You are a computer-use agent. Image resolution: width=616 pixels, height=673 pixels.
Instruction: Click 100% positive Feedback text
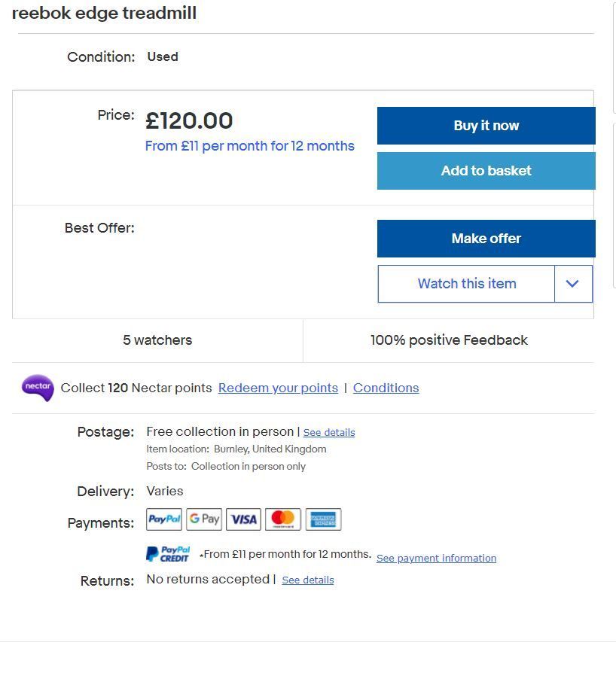coord(449,340)
